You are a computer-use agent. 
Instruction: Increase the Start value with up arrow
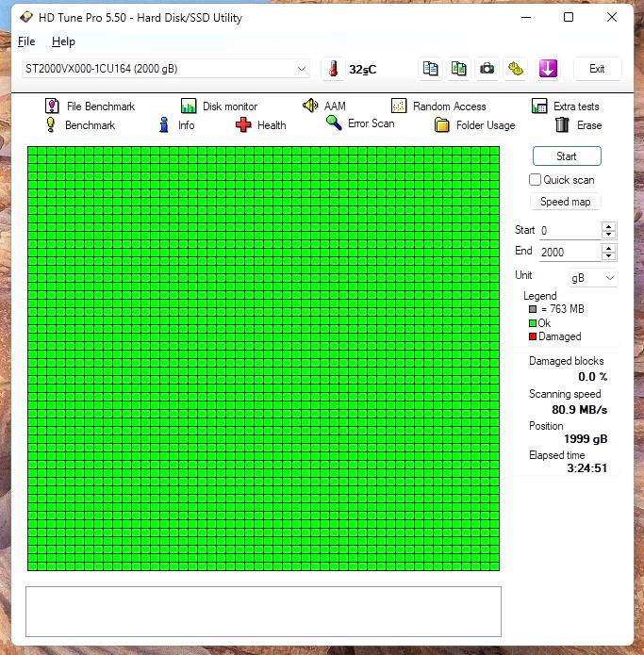pos(609,226)
